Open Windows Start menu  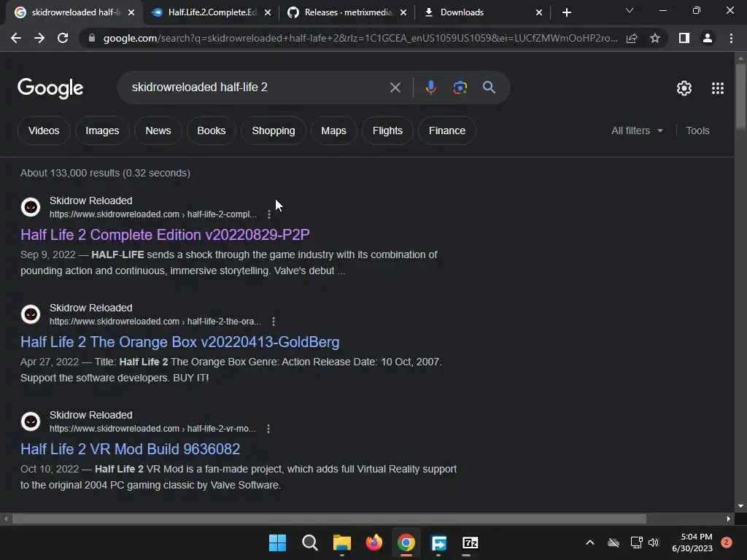[277, 542]
